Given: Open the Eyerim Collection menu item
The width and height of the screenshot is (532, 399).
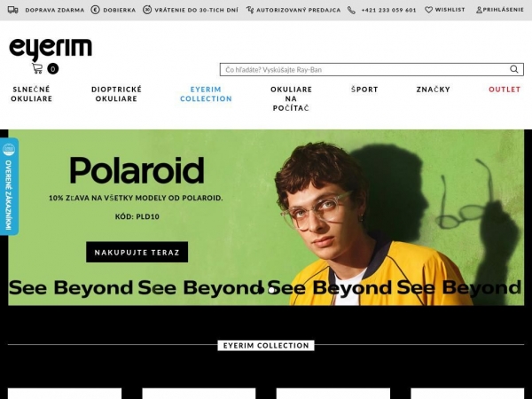Looking at the screenshot, I should point(206,94).
